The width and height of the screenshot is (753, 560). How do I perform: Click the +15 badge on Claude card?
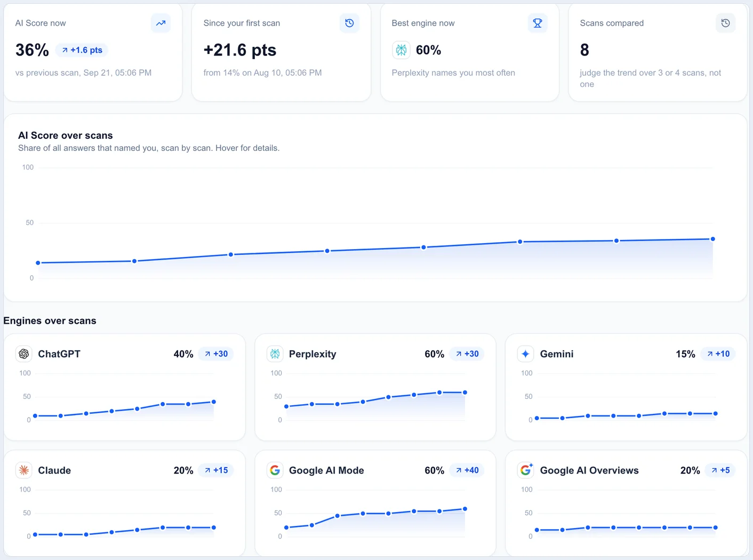216,470
